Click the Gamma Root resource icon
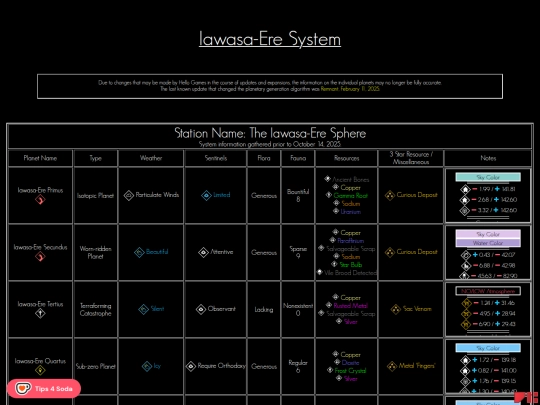The height and width of the screenshot is (405, 540). 329,195
